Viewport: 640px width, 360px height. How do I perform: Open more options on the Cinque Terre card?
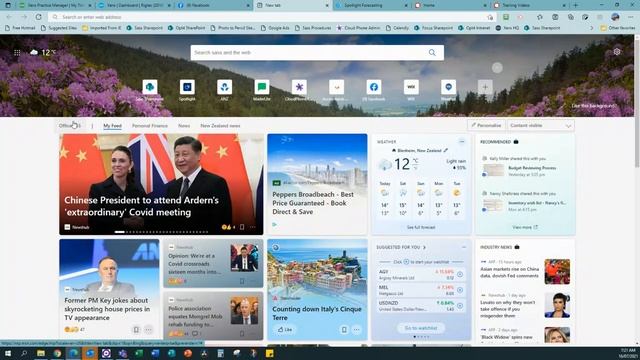tap(356, 329)
